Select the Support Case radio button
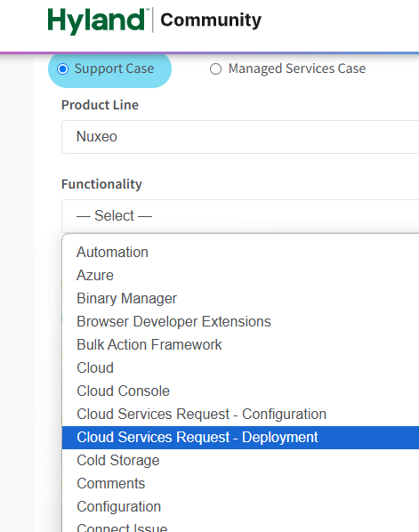 click(63, 69)
